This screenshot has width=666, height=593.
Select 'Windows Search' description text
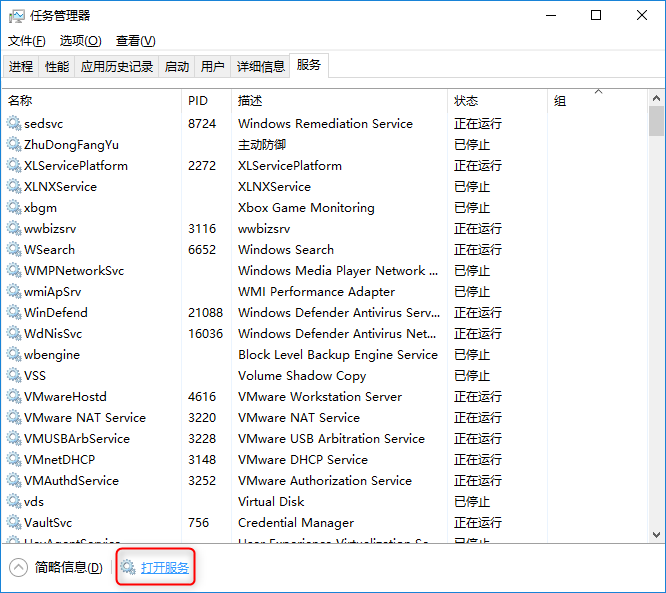coord(286,249)
